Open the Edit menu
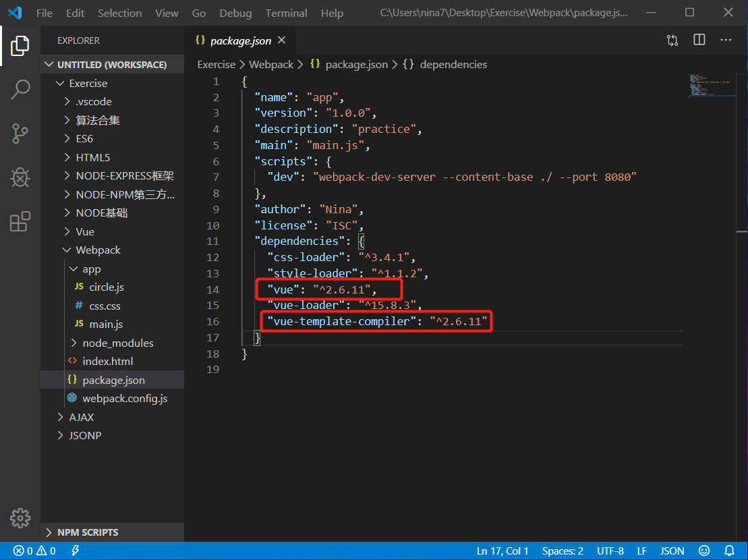This screenshot has height=560, width=748. (75, 13)
